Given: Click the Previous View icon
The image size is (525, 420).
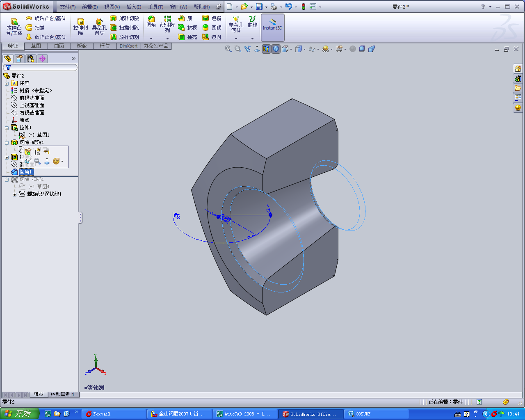Looking at the screenshot, I should pos(247,49).
